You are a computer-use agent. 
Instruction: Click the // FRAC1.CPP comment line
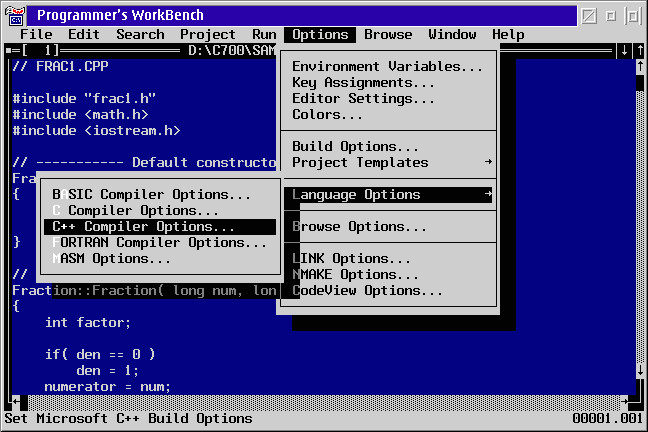point(60,67)
